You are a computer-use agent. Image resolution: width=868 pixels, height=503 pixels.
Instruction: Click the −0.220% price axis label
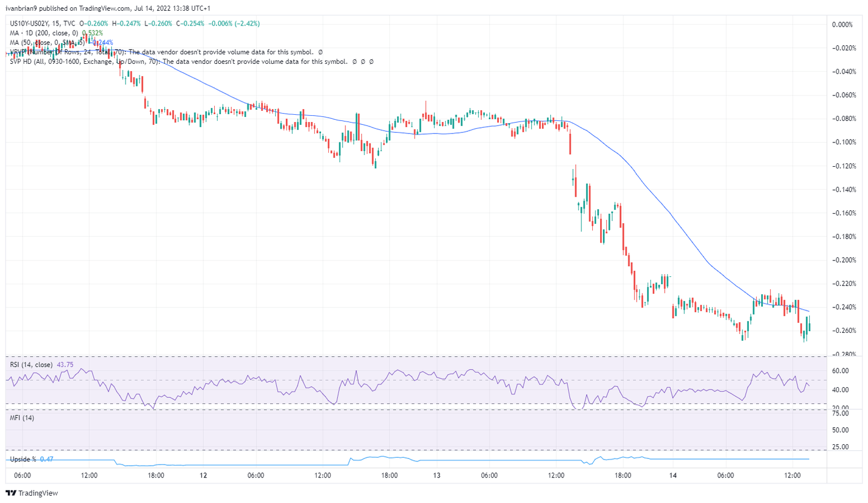[844, 284]
